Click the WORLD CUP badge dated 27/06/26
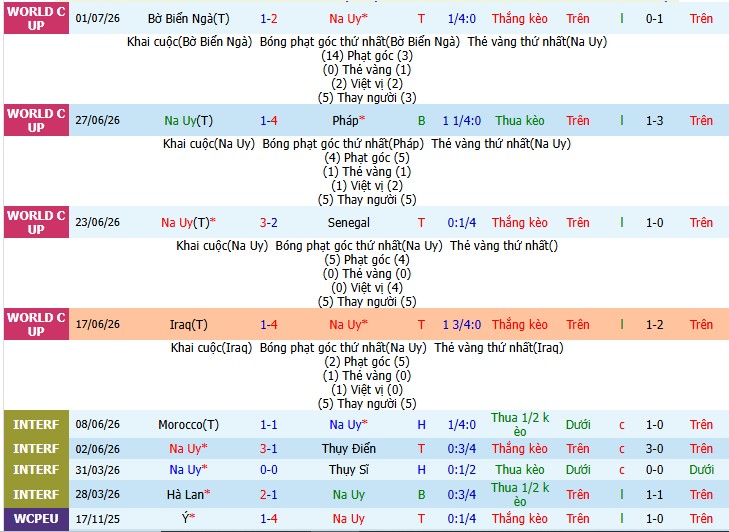Screen dimensions: 729x532 [x=36, y=120]
